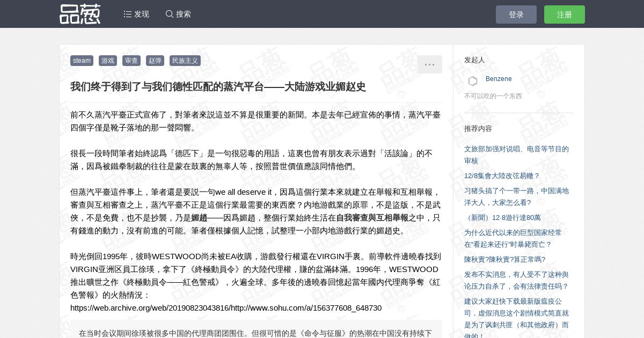
Task: Open 发布不实消息，有人受不了这种舆论压力 link
Action: (516, 280)
